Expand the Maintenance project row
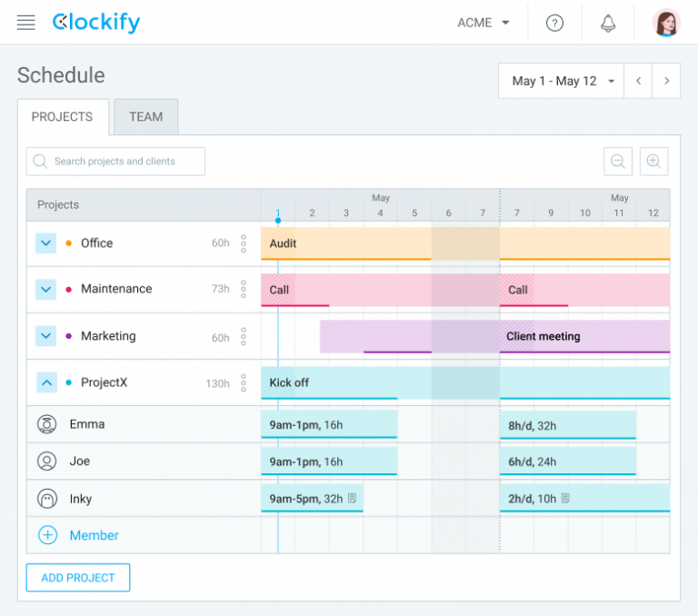Viewport: 698px width, 616px height. [x=46, y=289]
